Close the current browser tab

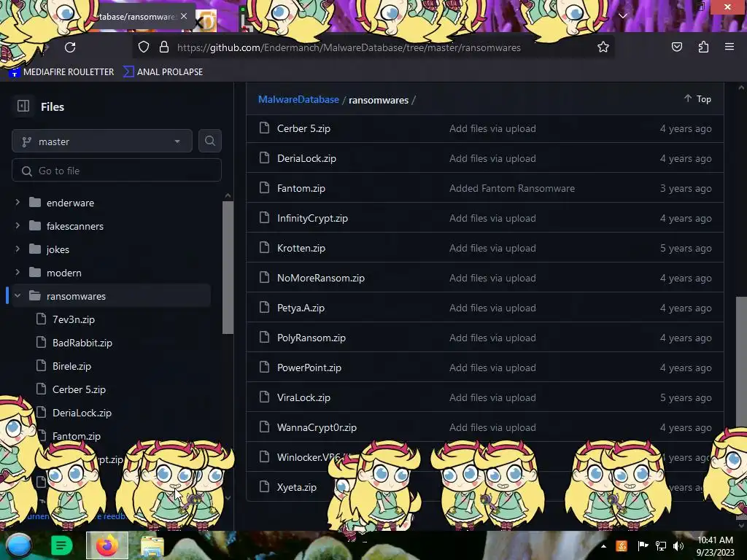point(184,16)
